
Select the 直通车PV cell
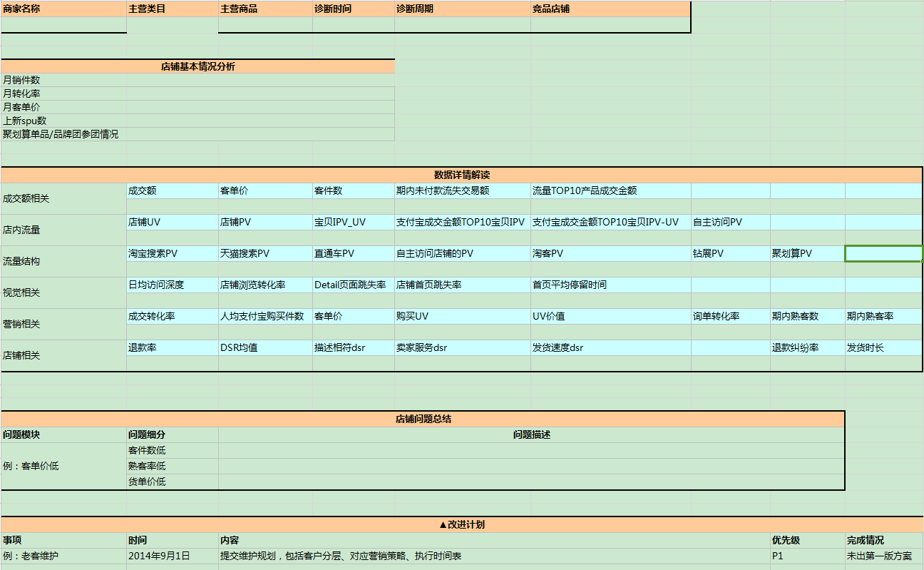[x=354, y=253]
